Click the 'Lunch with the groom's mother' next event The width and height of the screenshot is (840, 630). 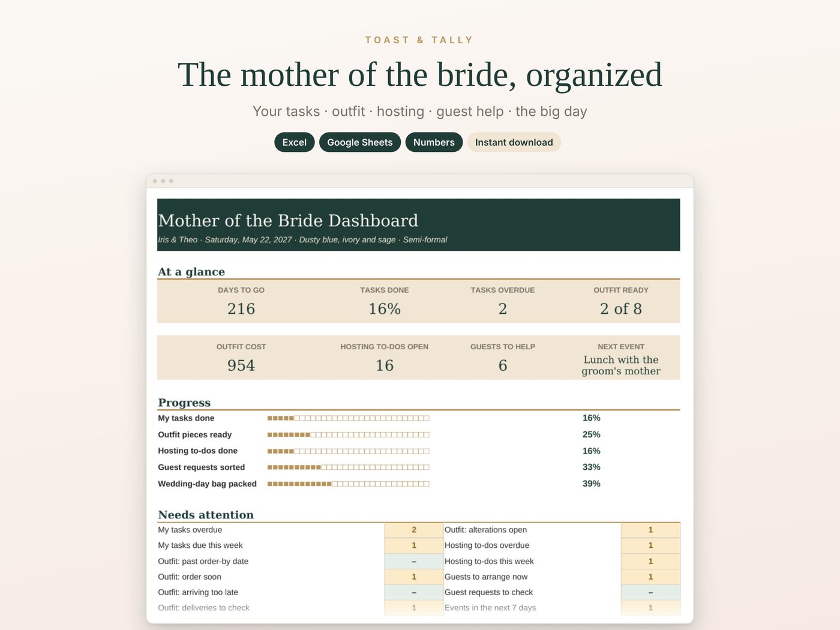click(x=621, y=365)
